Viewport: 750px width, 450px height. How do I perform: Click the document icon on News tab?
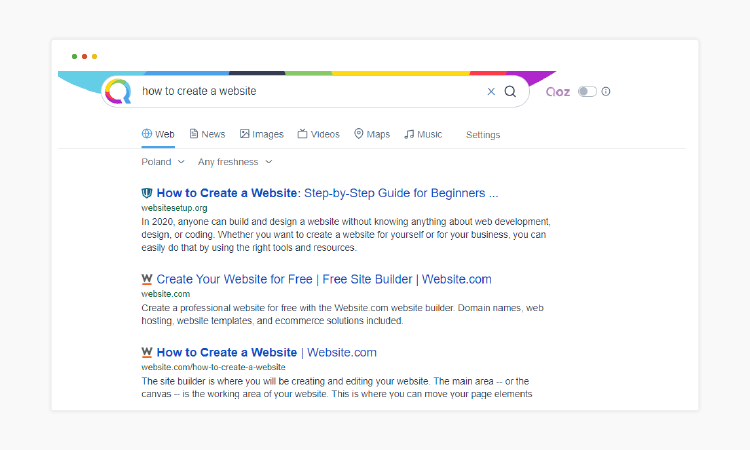[x=194, y=134]
